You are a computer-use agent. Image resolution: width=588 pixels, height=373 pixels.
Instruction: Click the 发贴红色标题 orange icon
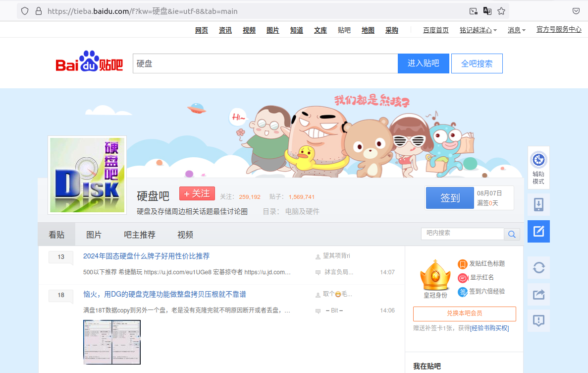[462, 264]
